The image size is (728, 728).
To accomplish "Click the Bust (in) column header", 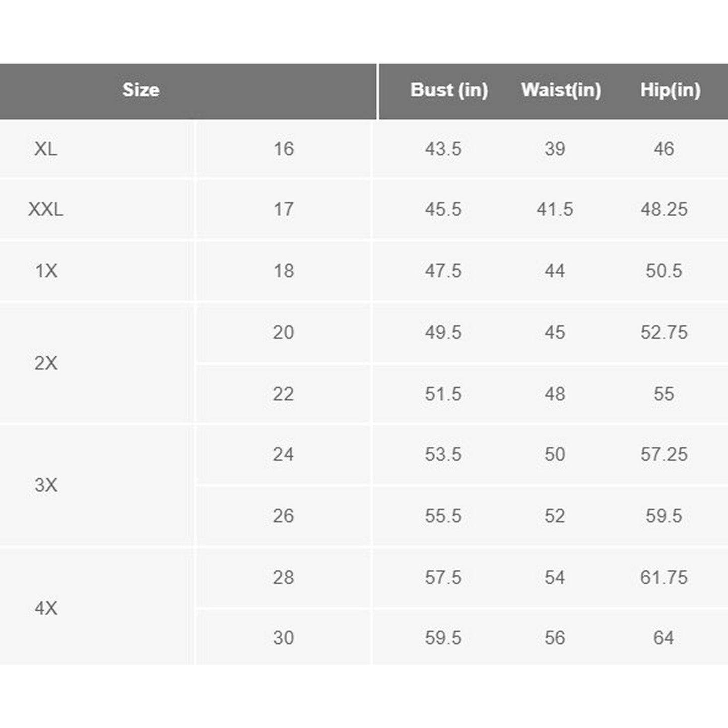I will click(449, 90).
